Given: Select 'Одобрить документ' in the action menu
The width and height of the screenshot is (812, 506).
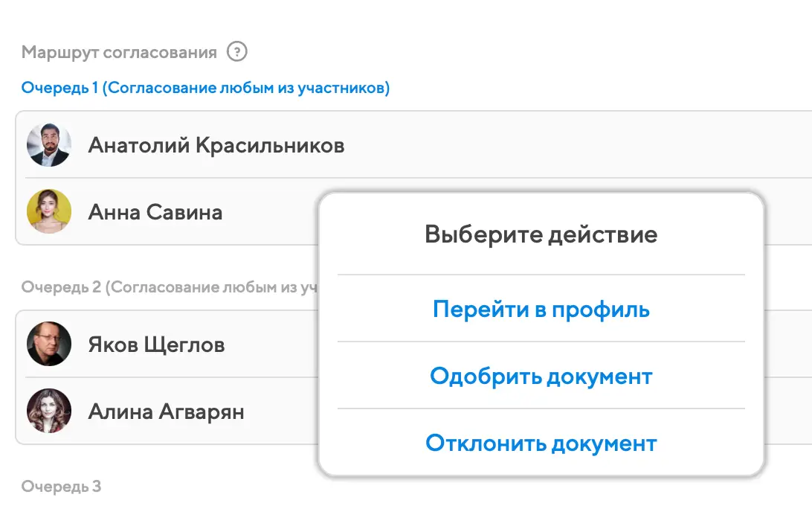Looking at the screenshot, I should coord(541,376).
